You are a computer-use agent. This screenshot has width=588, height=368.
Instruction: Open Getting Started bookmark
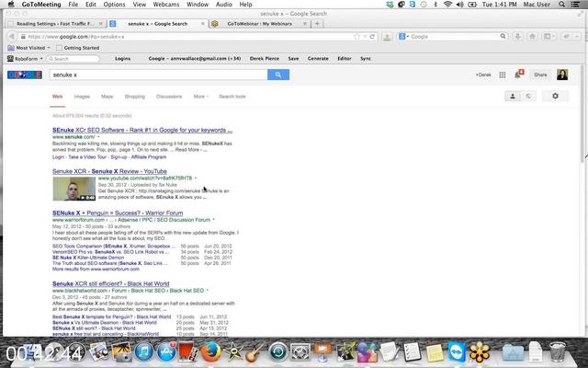click(x=77, y=48)
